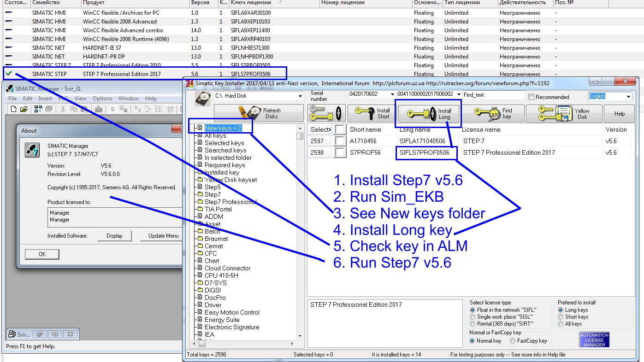Image resolution: width=644 pixels, height=362 pixels.
Task: Change the English language dropdown
Action: pos(628,96)
